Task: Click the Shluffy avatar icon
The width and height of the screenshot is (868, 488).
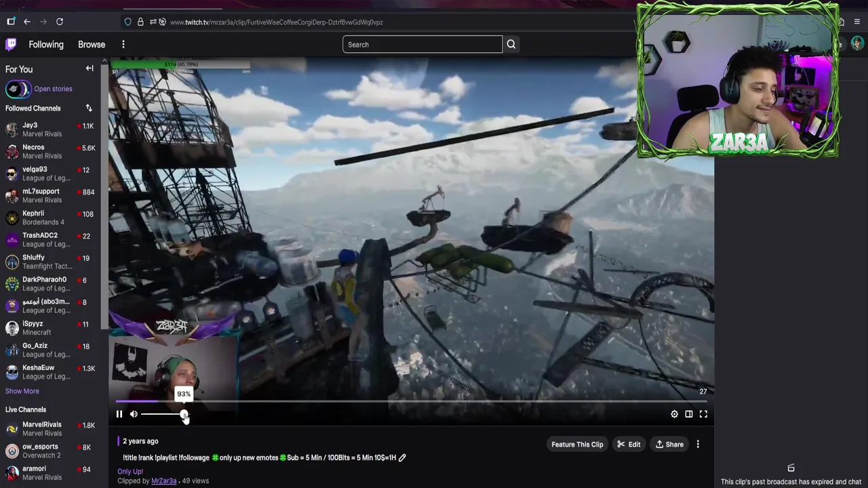Action: 12,262
